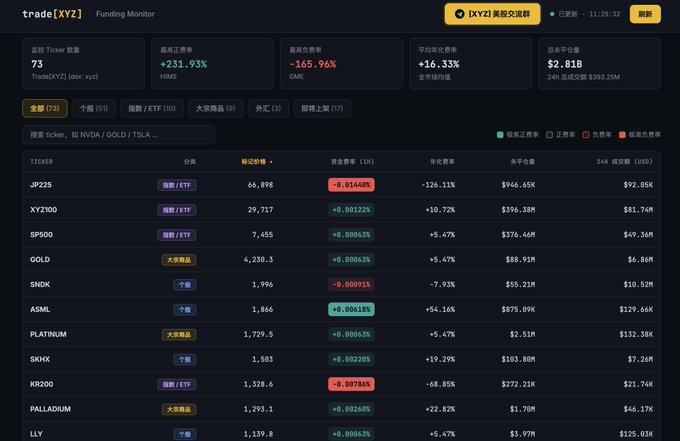
Task: Click SP500's 7,455 mark price
Action: coord(262,235)
